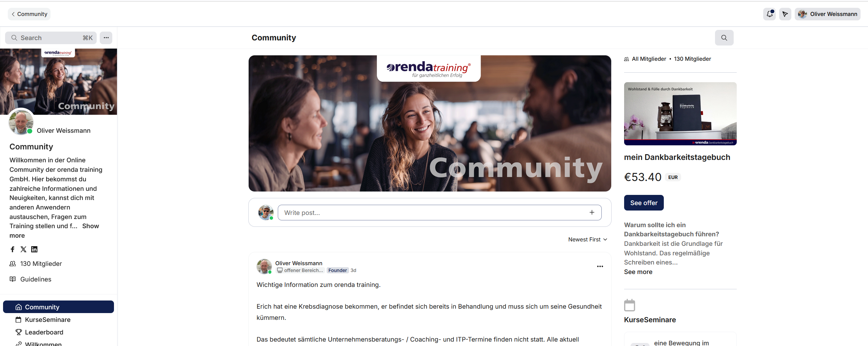Go back via Community breadcrumb button
This screenshot has width=868, height=346.
(29, 14)
